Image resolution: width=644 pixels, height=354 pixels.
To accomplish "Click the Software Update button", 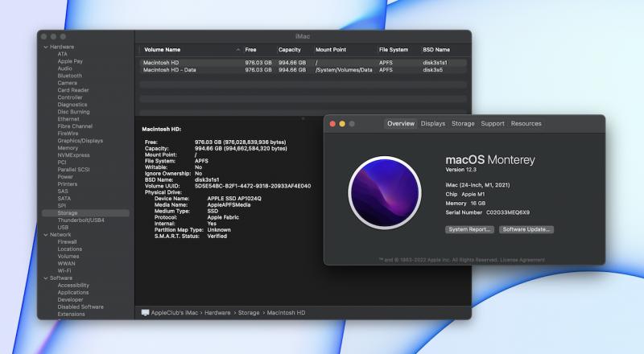I will coord(526,229).
